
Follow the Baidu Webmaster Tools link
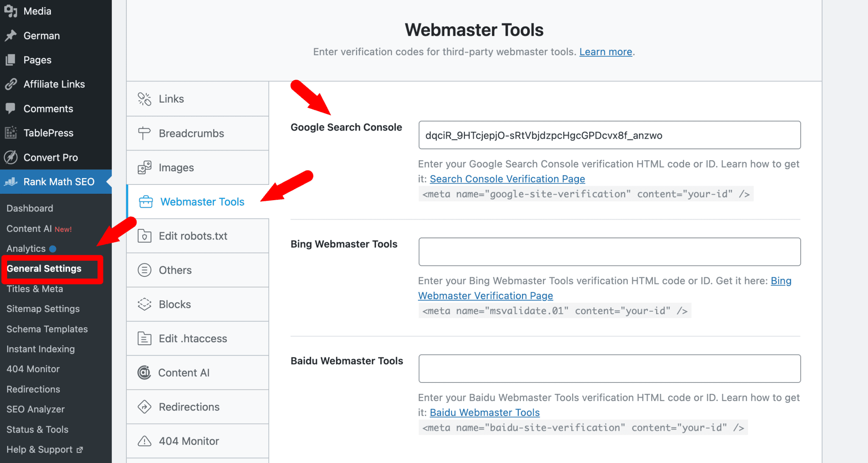(x=484, y=413)
